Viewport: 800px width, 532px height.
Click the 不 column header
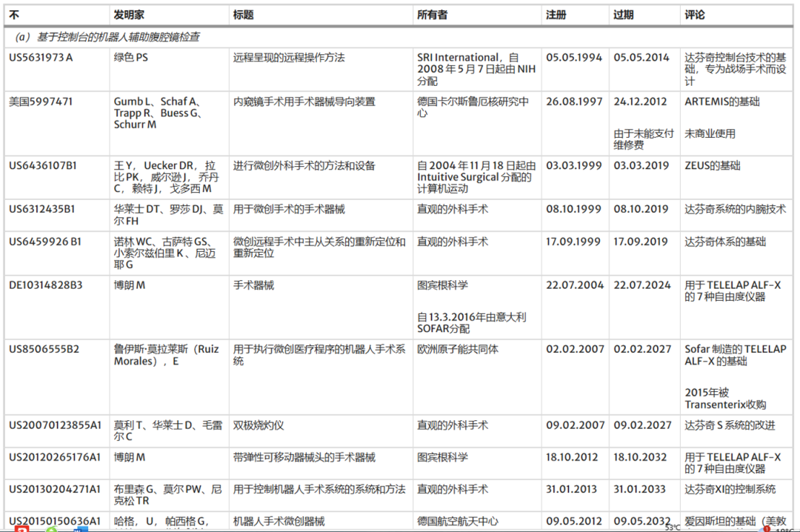point(14,15)
